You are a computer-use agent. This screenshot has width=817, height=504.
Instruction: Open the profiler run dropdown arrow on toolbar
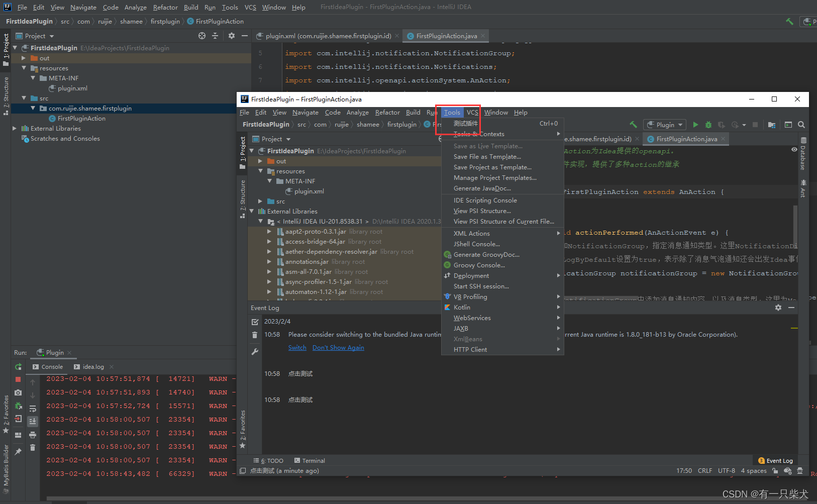(744, 125)
